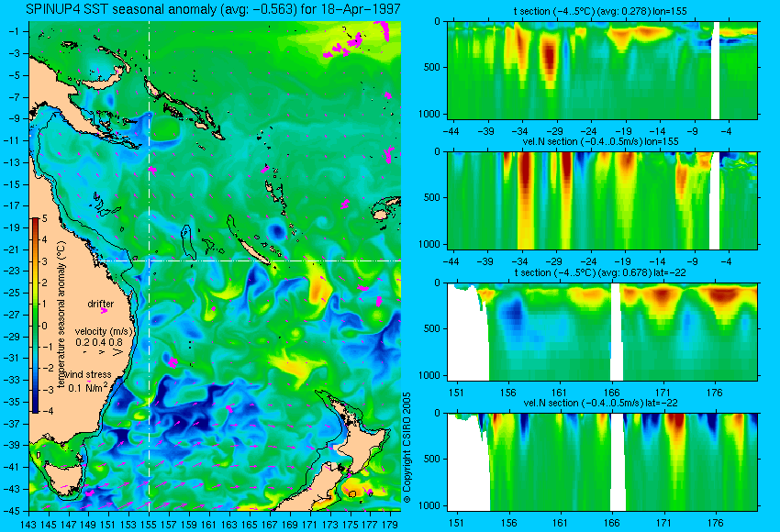Select the 't section lon=155' panel title
This screenshot has width=780, height=532.
click(x=600, y=11)
